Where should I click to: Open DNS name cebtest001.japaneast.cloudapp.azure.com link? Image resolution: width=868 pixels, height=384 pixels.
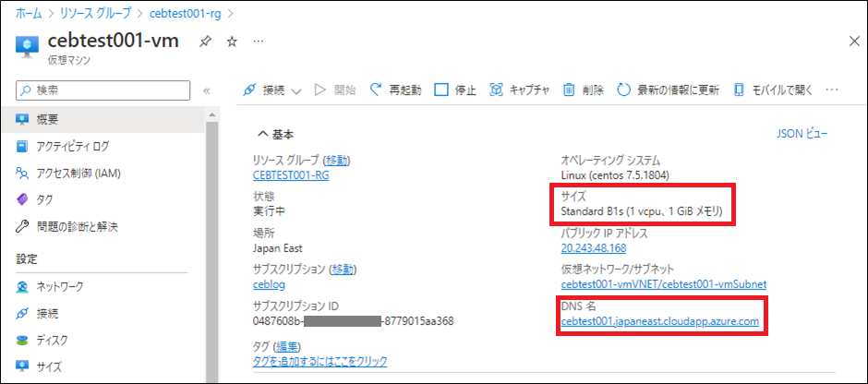[659, 321]
